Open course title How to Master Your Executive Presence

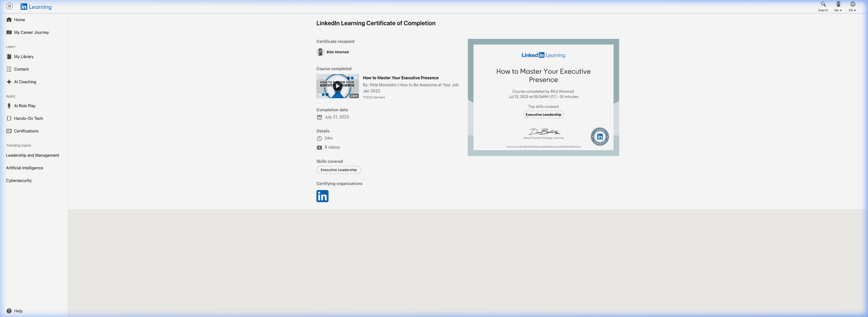[401, 78]
